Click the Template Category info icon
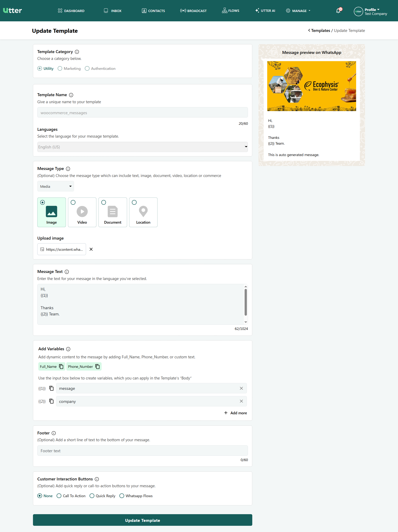The height and width of the screenshot is (532, 398). [x=77, y=52]
